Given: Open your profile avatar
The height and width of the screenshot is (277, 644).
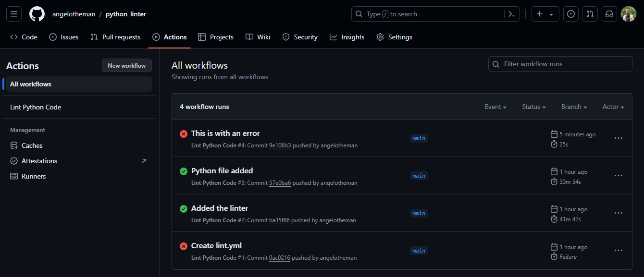Looking at the screenshot, I should coord(629,13).
